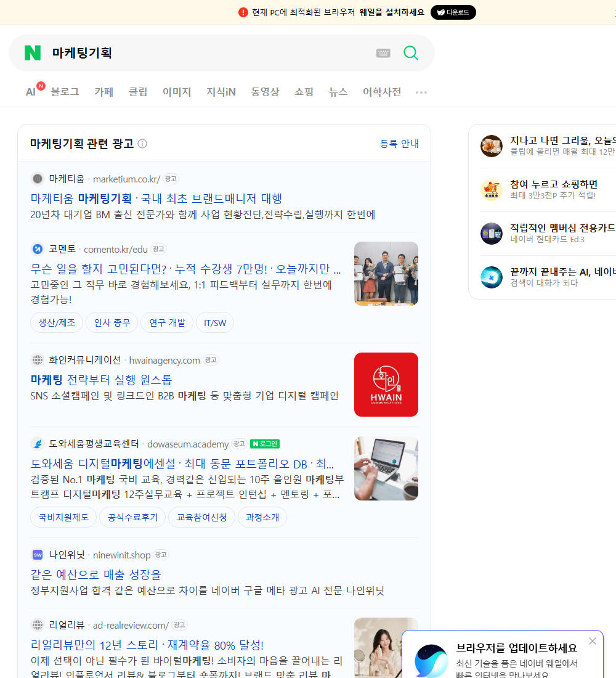
Task: Click the shopping cart icon beside 참여 누르고 쇼핑하면
Action: click(x=492, y=190)
